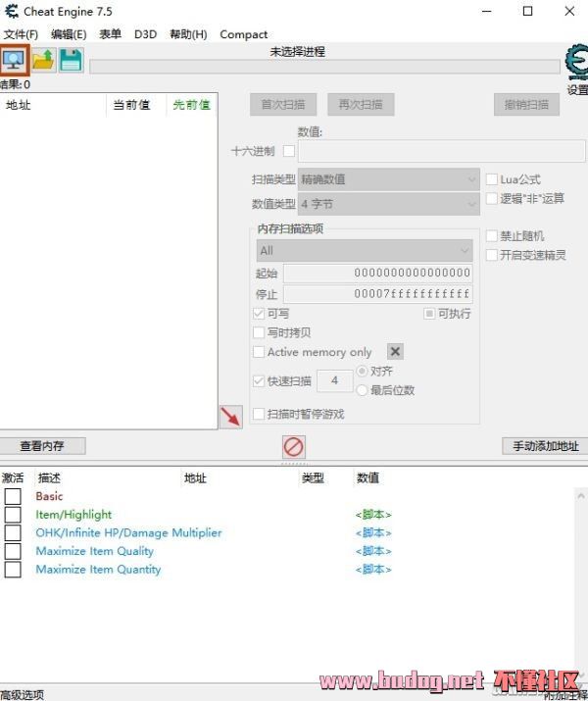Activate the OHK/Infinite HP/Damage Multiplier checkbox
This screenshot has width=588, height=701.
[x=13, y=533]
